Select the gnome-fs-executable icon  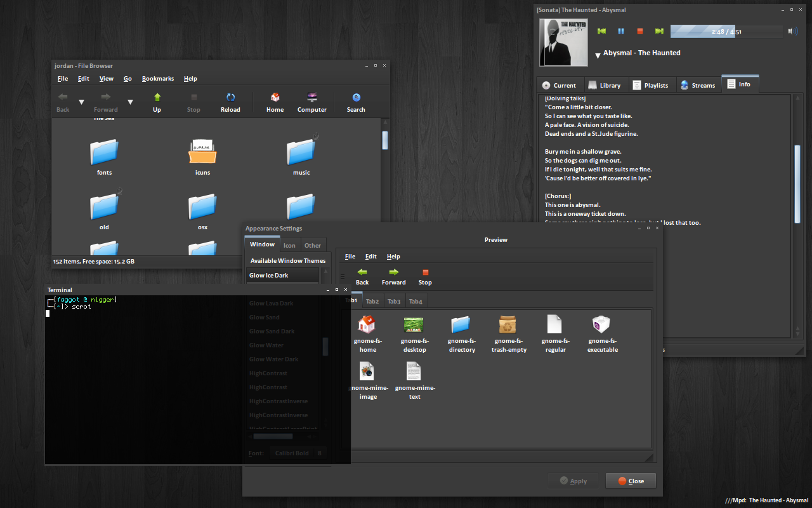602,335
